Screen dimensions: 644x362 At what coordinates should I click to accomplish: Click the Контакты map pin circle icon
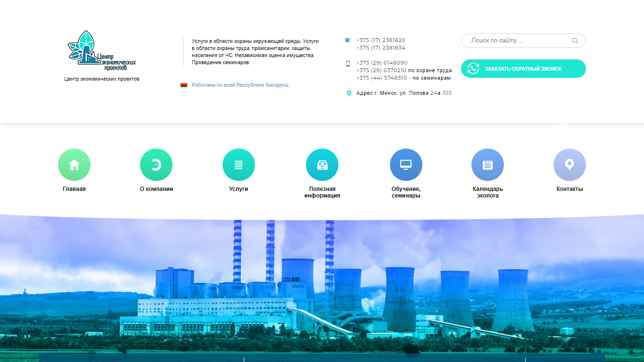pos(570,165)
